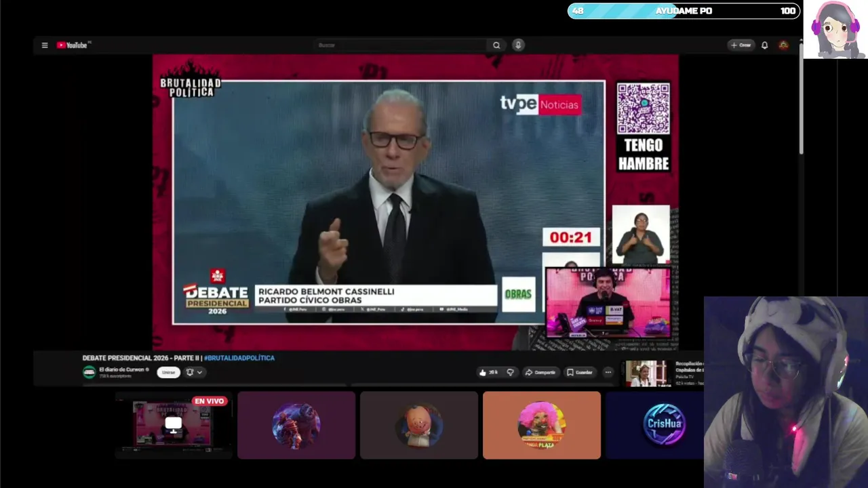Focus the YouTube search box

point(400,45)
